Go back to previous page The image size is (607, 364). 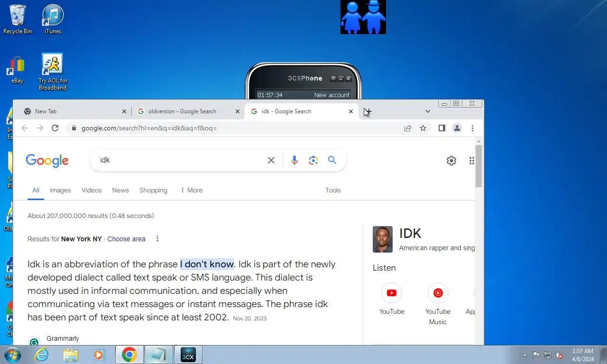coord(25,128)
